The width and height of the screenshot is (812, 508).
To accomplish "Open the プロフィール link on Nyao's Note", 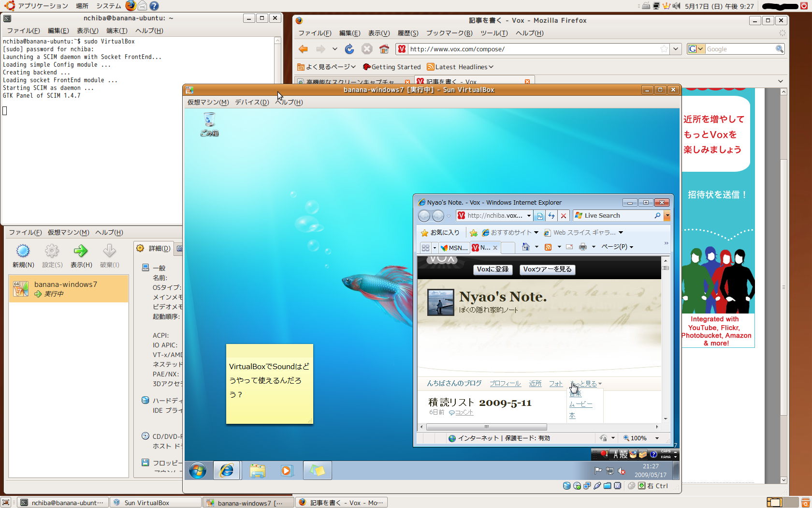I will (505, 383).
